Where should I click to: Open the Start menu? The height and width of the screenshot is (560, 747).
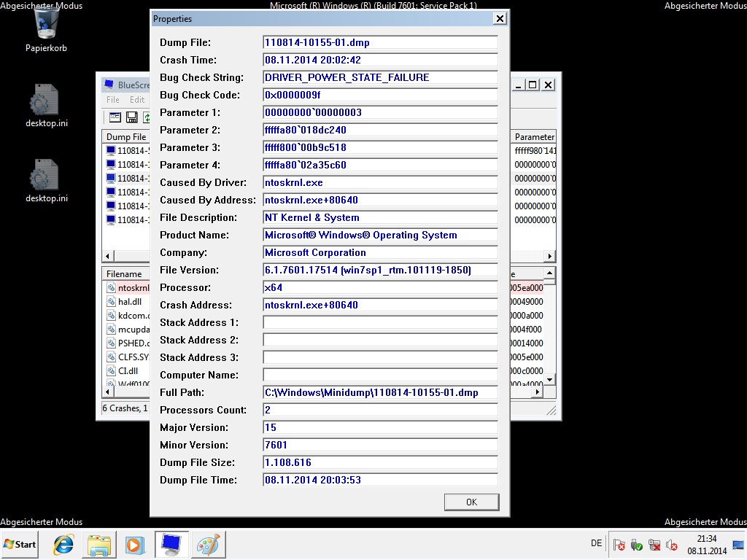pyautogui.click(x=20, y=544)
